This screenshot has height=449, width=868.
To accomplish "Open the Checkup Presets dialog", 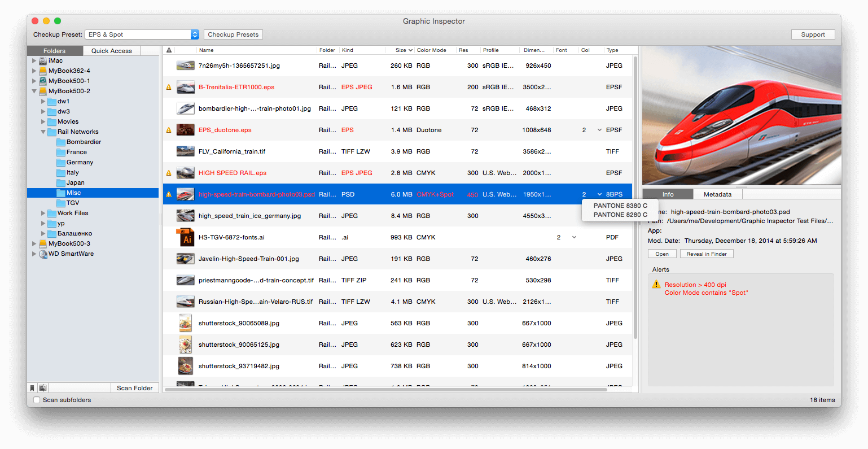I will click(x=233, y=34).
